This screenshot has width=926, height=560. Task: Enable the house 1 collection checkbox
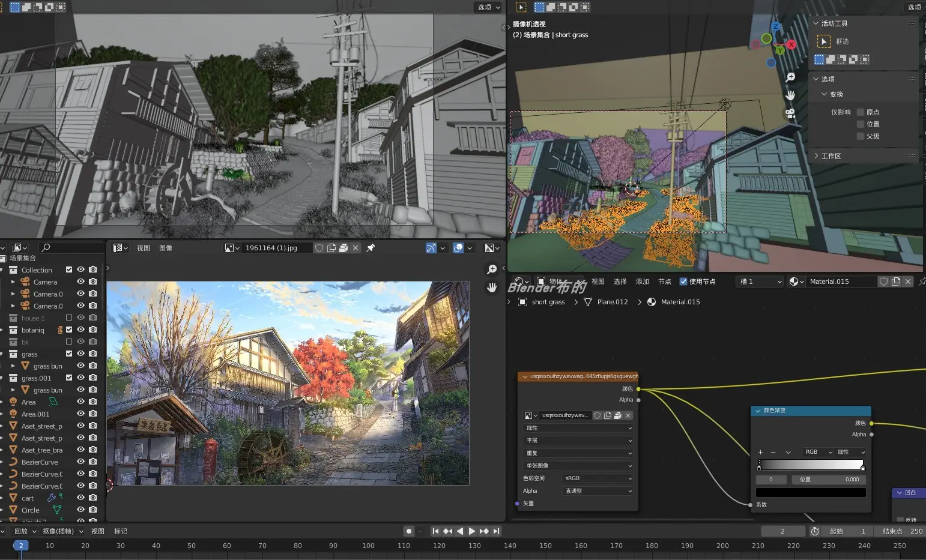[x=69, y=318]
